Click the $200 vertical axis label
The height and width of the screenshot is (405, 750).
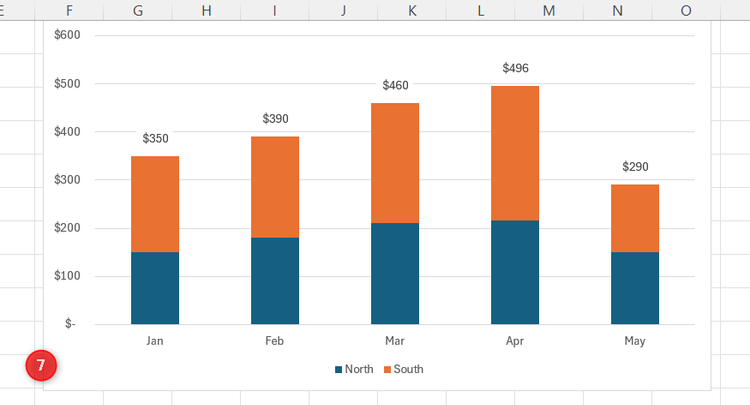pos(67,228)
